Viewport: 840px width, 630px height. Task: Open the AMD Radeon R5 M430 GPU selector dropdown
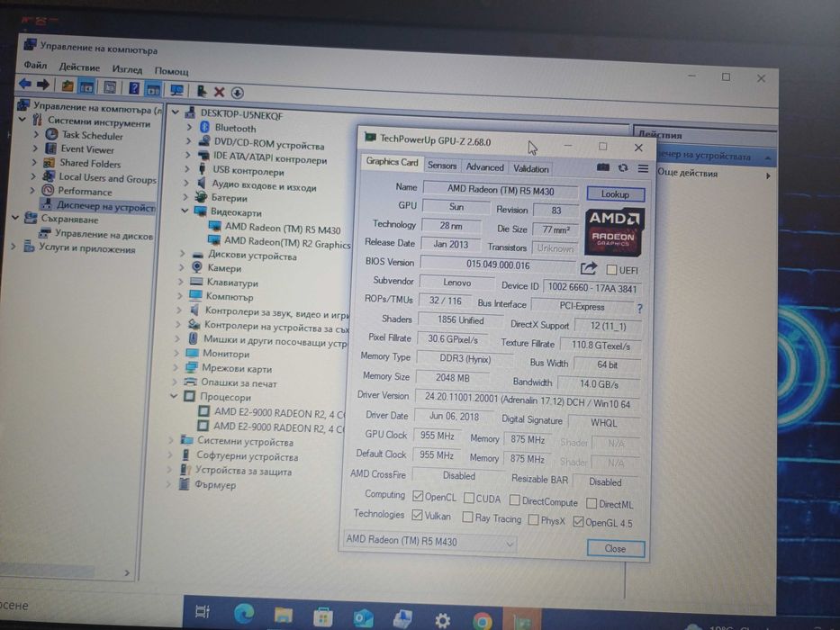pos(429,541)
